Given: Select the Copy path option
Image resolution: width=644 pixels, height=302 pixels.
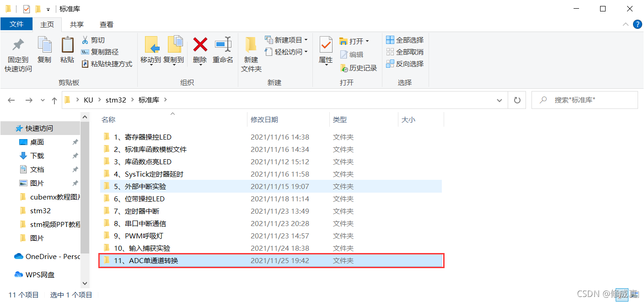Looking at the screenshot, I should coord(100,52).
